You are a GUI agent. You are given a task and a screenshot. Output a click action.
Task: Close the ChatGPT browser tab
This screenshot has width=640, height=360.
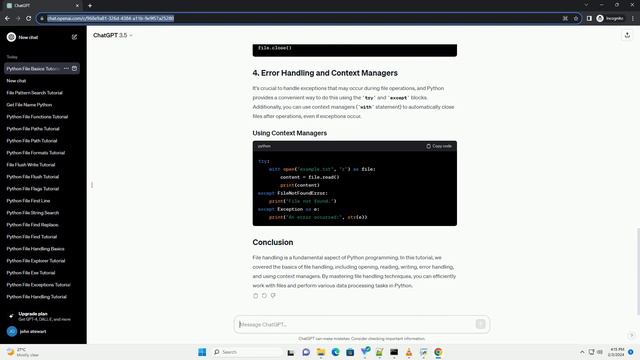pyautogui.click(x=77, y=6)
